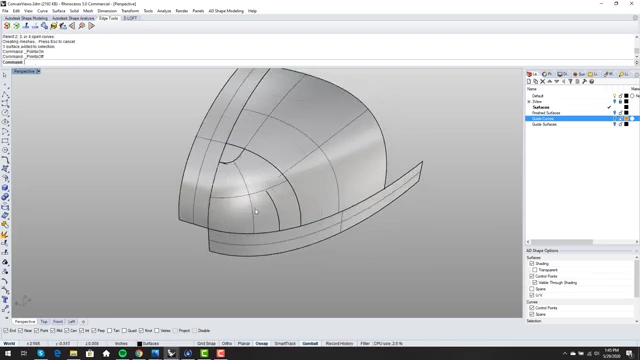Image resolution: width=640 pixels, height=360 pixels.
Task: Toggle lock of Guide Surfaces layer
Action: coord(620,124)
